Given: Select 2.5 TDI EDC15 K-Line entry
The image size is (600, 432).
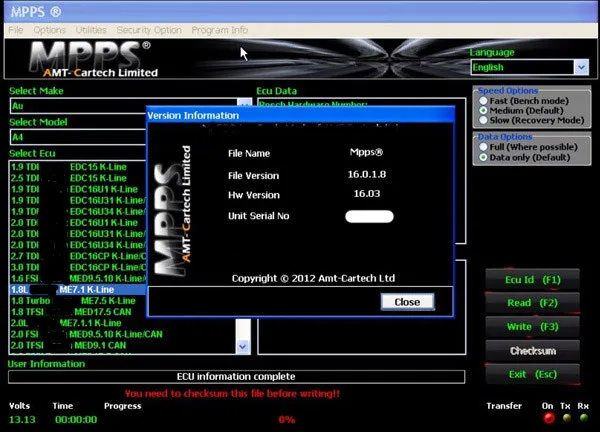Looking at the screenshot, I should tap(78, 178).
